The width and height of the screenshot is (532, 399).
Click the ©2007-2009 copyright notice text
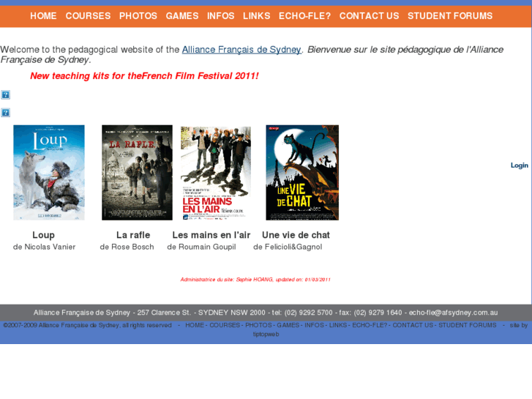(88, 325)
